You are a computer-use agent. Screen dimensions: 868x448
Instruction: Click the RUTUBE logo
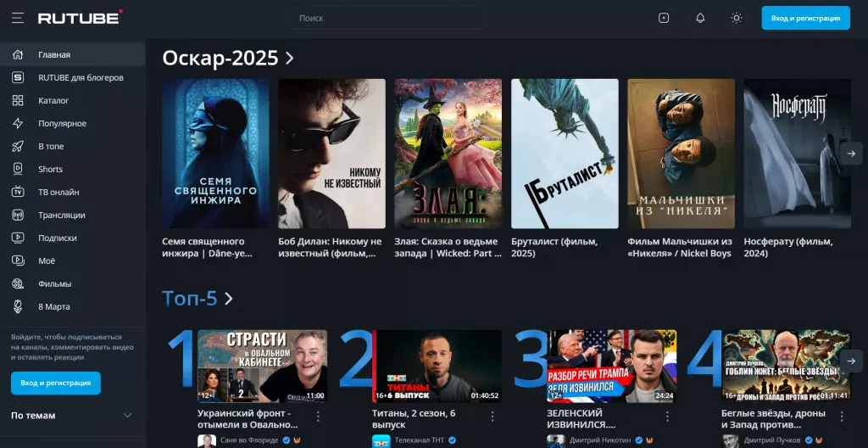tap(81, 18)
